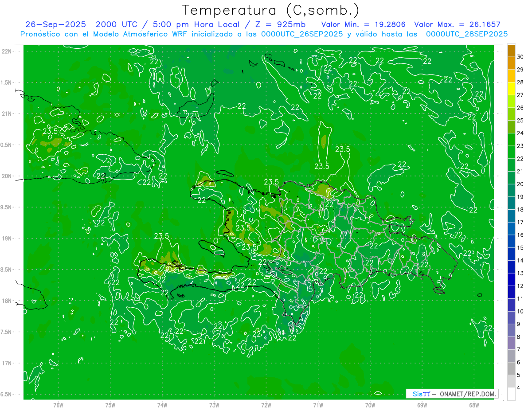Click the "74W" longitude axis label

[x=162, y=405]
